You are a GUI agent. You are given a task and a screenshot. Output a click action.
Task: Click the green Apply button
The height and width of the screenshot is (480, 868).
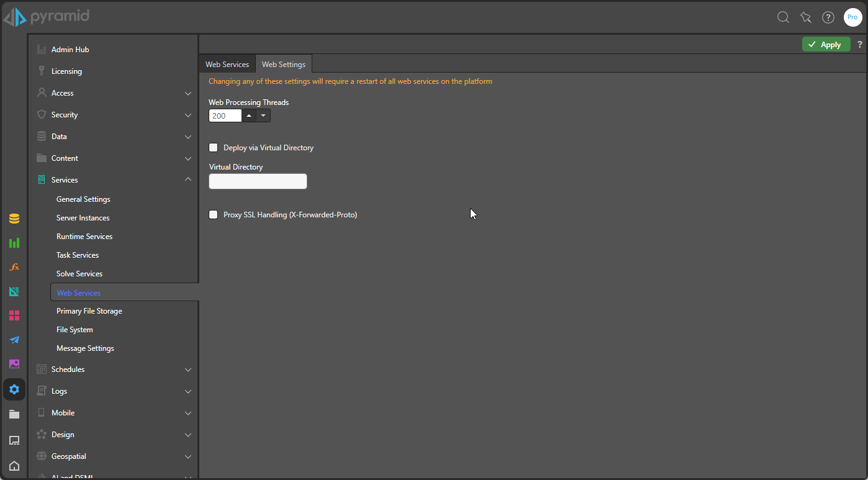coord(826,44)
